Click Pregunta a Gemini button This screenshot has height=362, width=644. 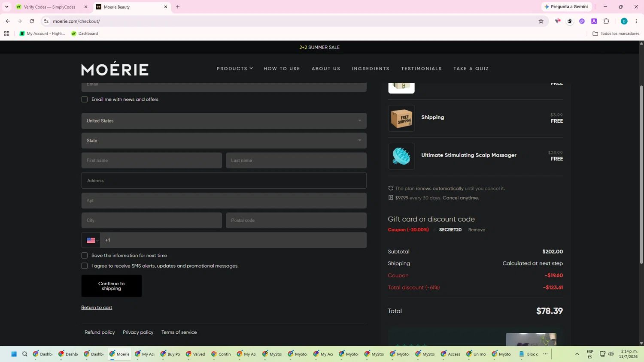point(567,7)
